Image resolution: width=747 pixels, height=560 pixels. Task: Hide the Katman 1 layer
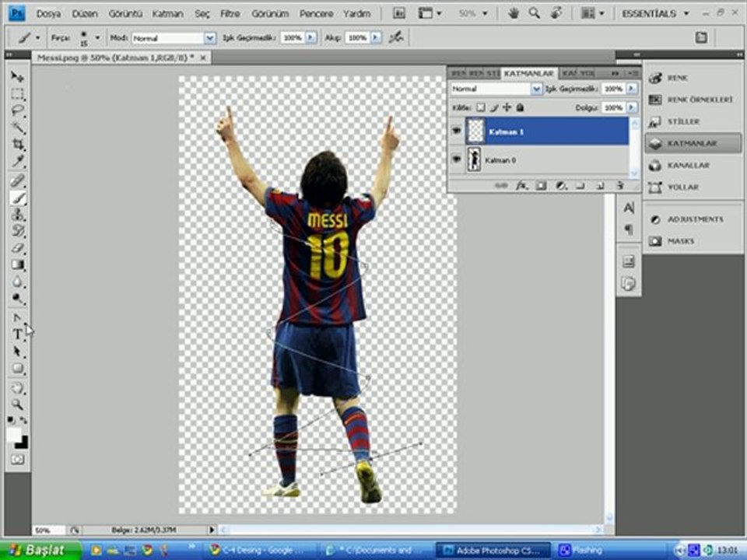pyautogui.click(x=456, y=131)
